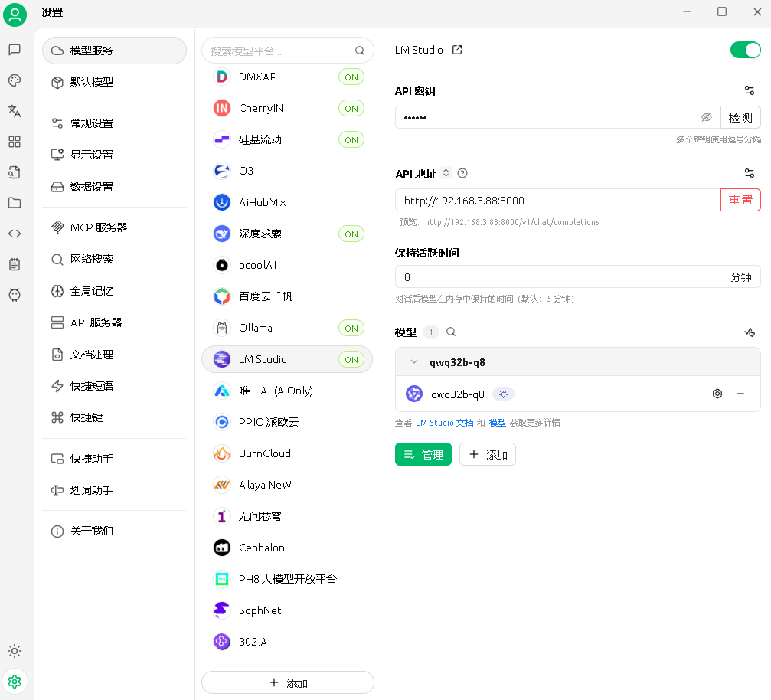
Task: Select PH8 大模型开放平台 provider
Action: click(287, 579)
